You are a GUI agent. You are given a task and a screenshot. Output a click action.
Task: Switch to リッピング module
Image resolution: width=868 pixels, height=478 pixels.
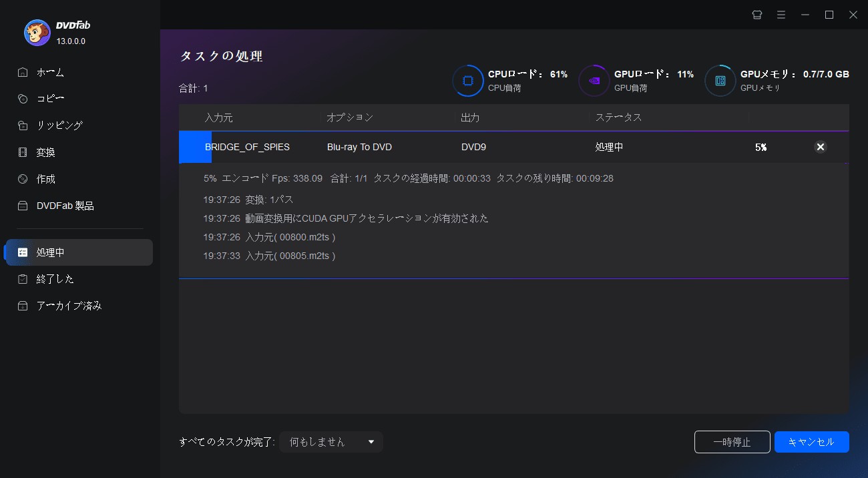click(60, 126)
